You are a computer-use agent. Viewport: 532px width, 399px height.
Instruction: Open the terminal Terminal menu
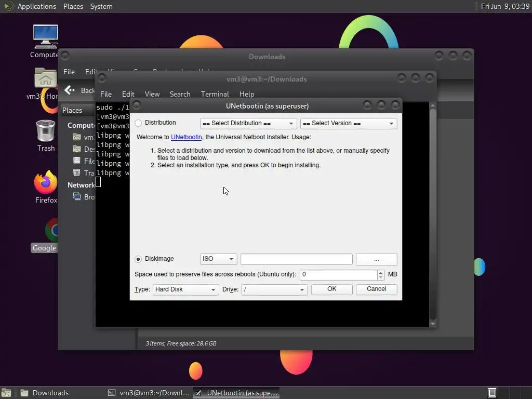point(215,94)
